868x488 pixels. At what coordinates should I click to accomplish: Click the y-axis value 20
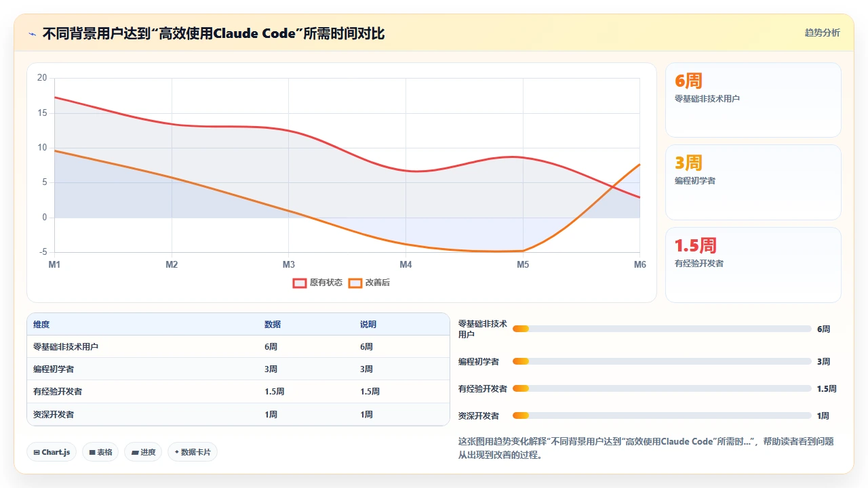coord(42,78)
